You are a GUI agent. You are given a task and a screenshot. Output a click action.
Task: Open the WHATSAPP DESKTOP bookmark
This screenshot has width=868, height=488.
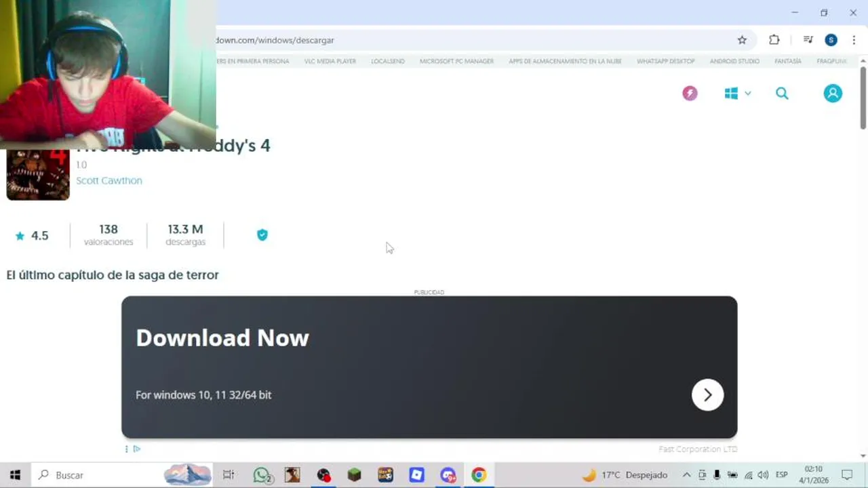666,61
